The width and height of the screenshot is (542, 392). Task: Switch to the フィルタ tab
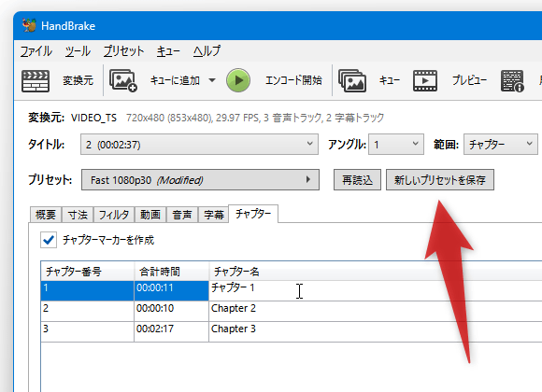click(x=114, y=215)
